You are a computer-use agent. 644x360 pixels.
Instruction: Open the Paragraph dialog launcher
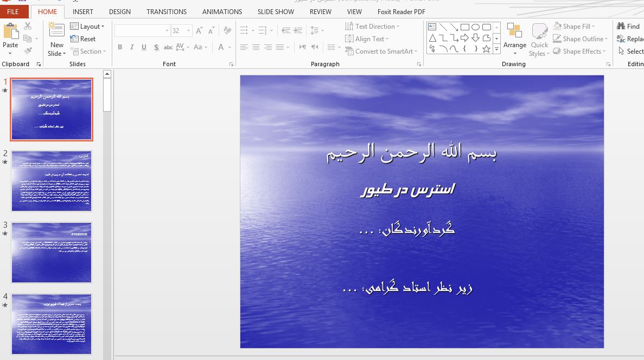(x=419, y=65)
